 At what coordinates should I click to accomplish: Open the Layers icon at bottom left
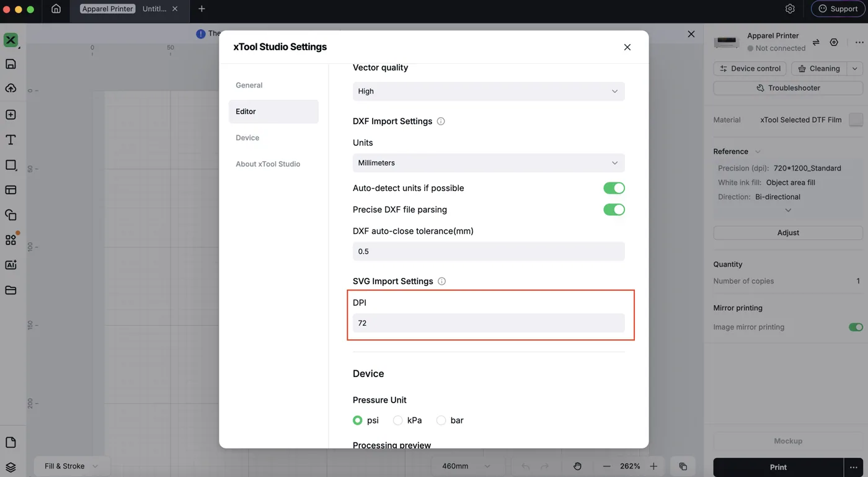tap(11, 467)
